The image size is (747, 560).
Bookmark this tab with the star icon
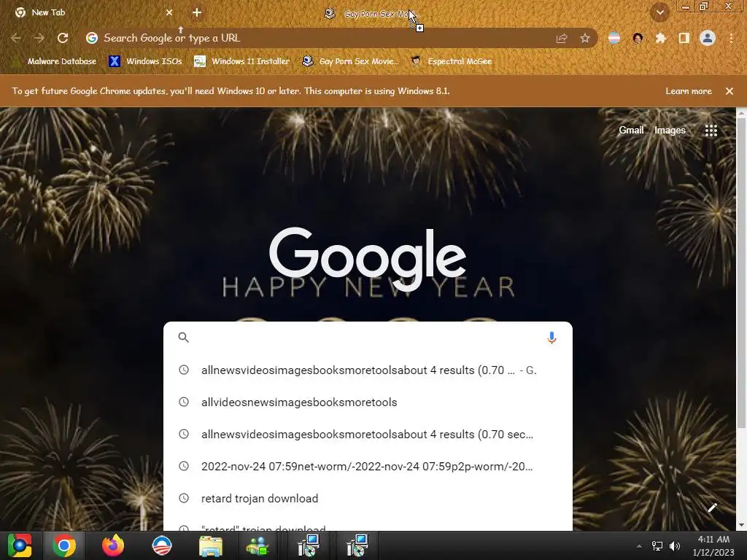tap(585, 38)
